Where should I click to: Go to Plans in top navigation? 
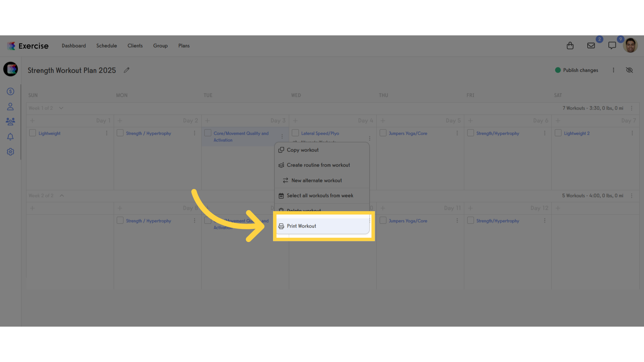pyautogui.click(x=184, y=46)
